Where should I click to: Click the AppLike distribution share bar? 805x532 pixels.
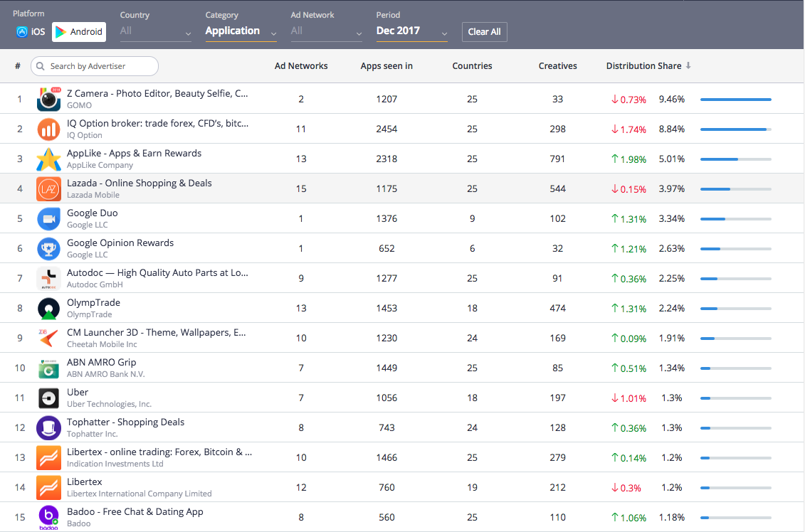[x=736, y=159]
